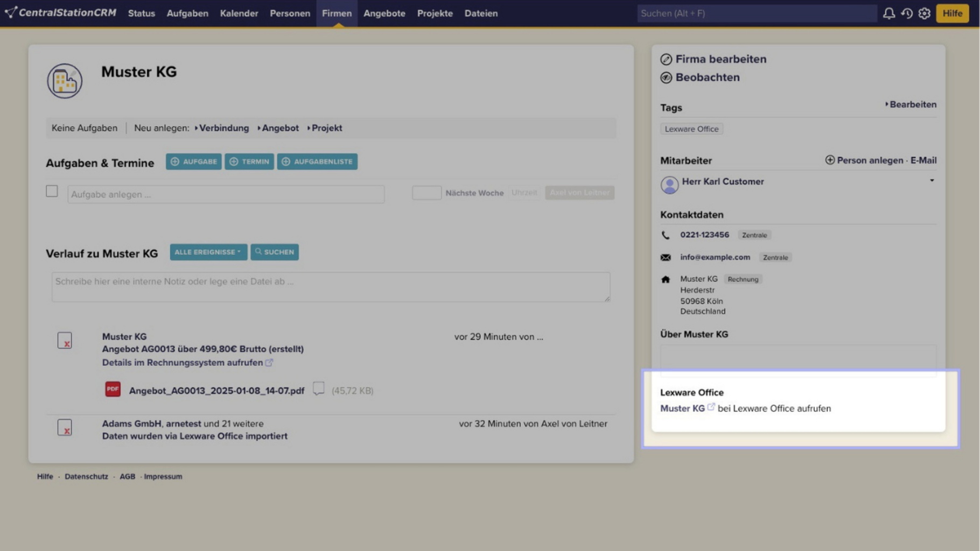Click the comment icon beside the PDF file

click(x=319, y=388)
